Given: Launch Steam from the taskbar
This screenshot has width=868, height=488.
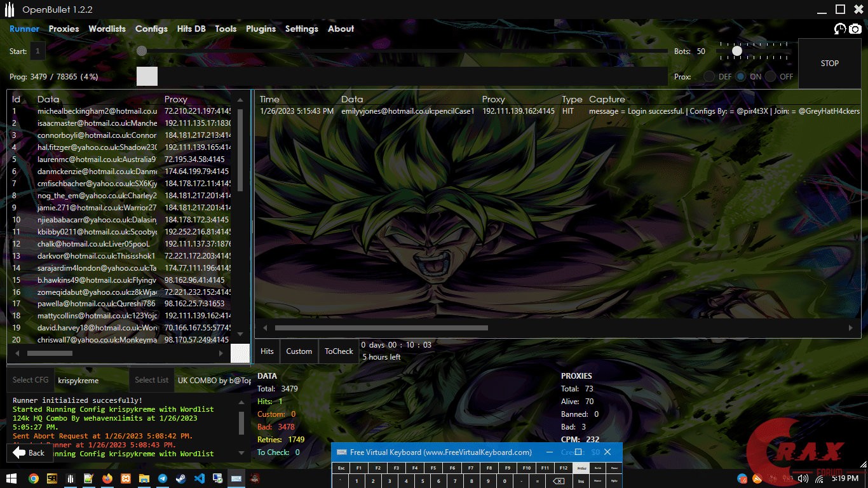Looking at the screenshot, I should (x=181, y=478).
